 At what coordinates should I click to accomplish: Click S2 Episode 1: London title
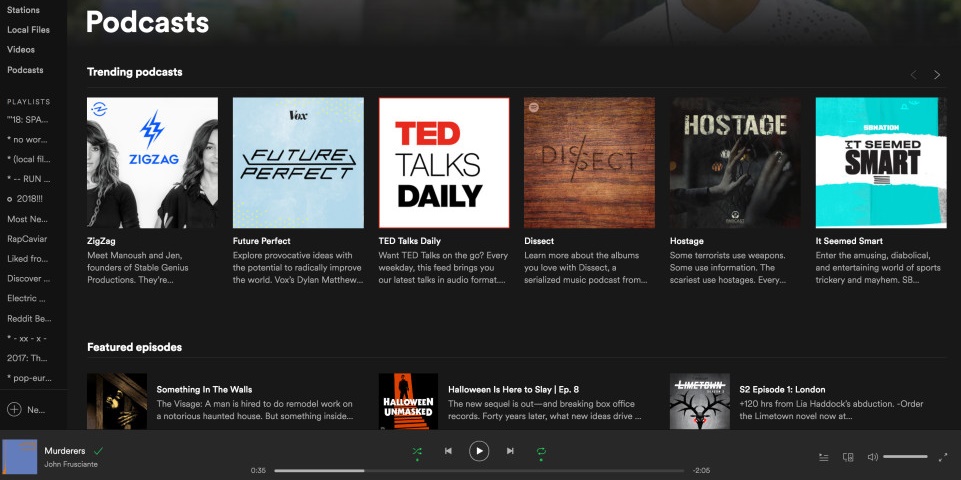782,389
